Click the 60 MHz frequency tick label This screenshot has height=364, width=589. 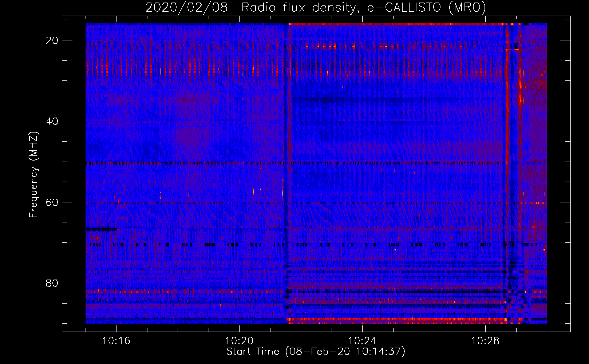point(52,202)
